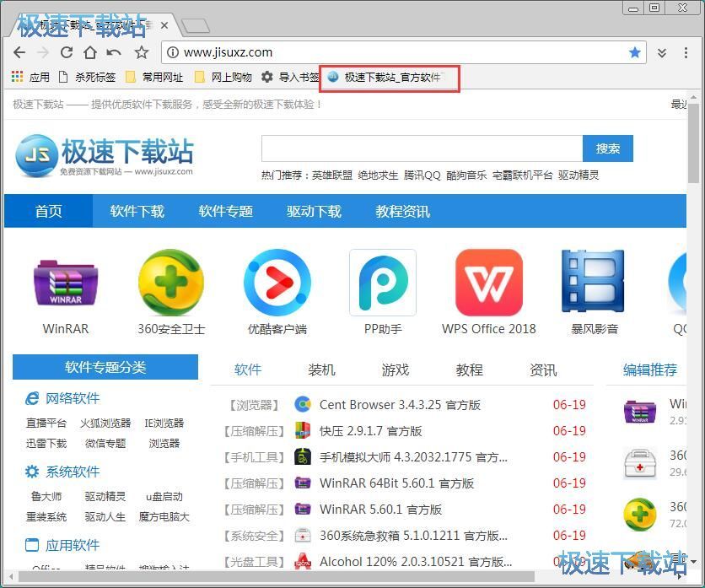Image resolution: width=705 pixels, height=588 pixels.
Task: Click the 优酷客户端 featured icon
Action: (x=277, y=283)
